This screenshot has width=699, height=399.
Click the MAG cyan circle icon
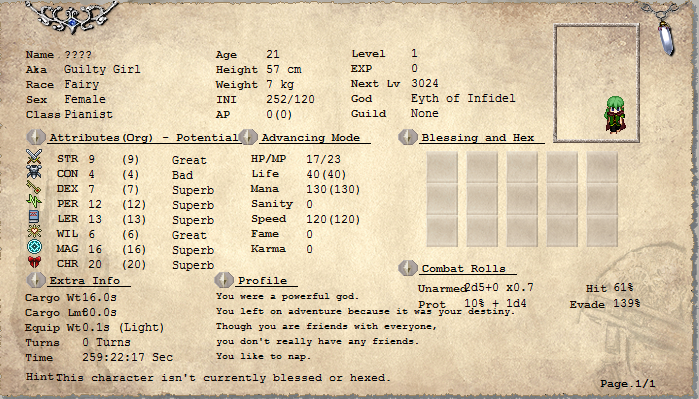(34, 247)
